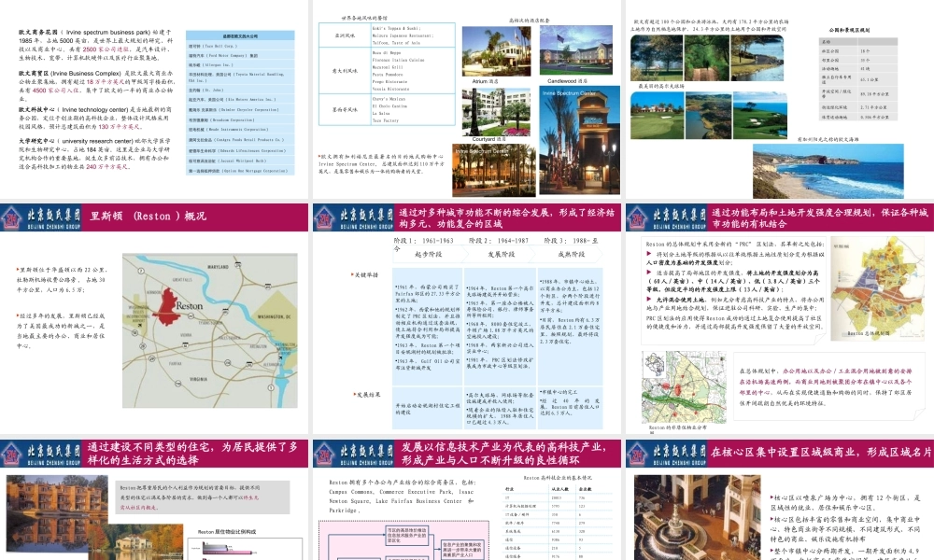Click the 成熟阶段 stage arrow
The image size is (934, 560).
coord(571,254)
